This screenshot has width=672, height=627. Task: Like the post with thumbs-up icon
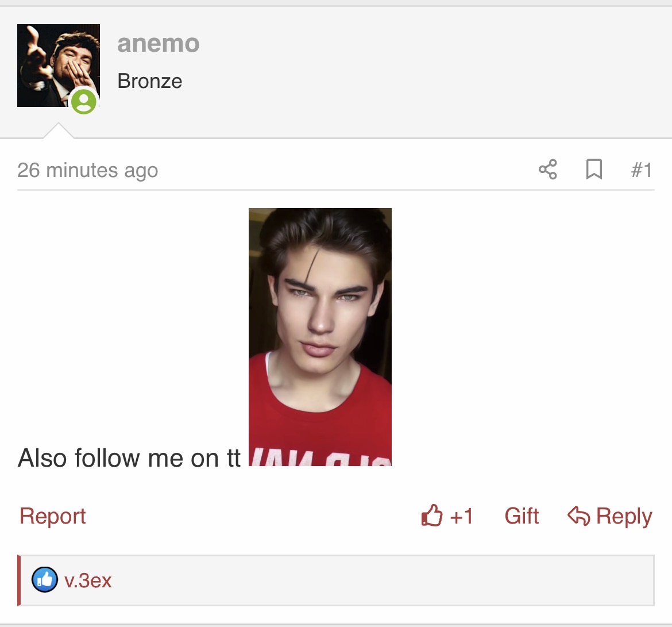coord(432,516)
